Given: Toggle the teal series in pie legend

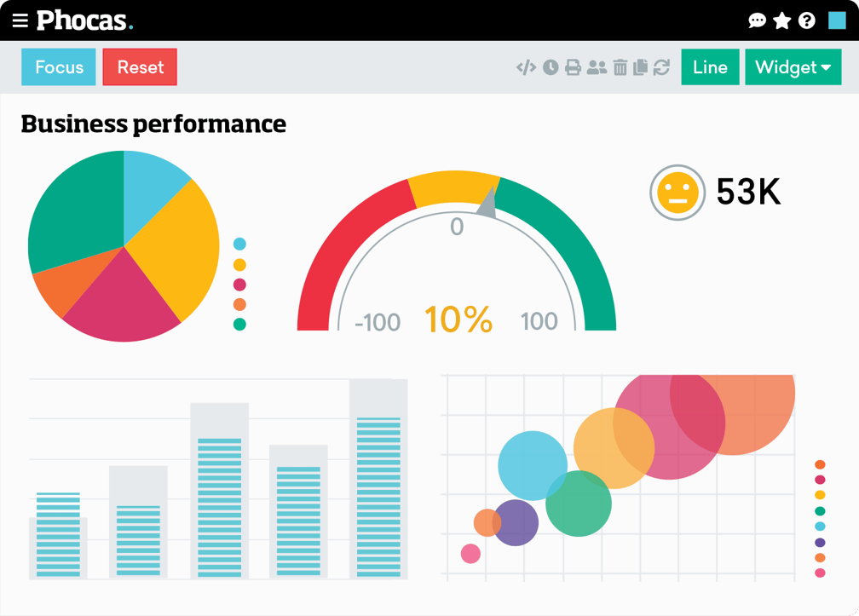Looking at the screenshot, I should point(239,325).
